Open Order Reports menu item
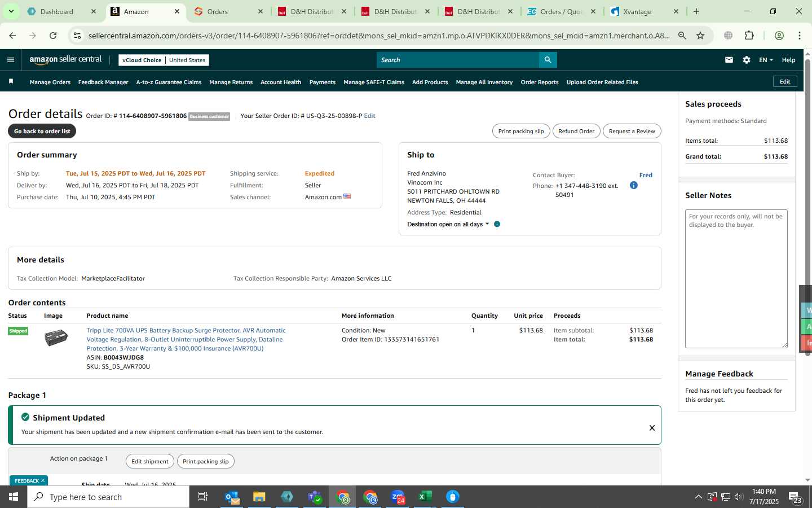Viewport: 812px width, 508px height. pyautogui.click(x=540, y=82)
